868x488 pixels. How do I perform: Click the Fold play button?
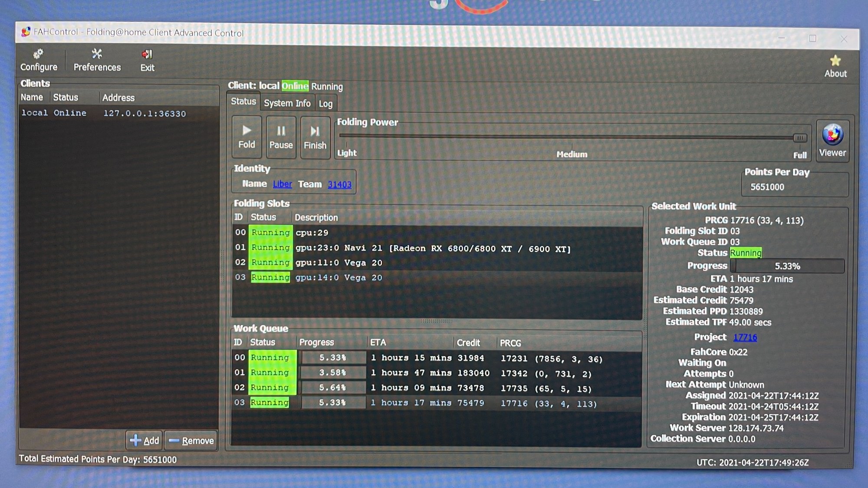[x=247, y=137]
